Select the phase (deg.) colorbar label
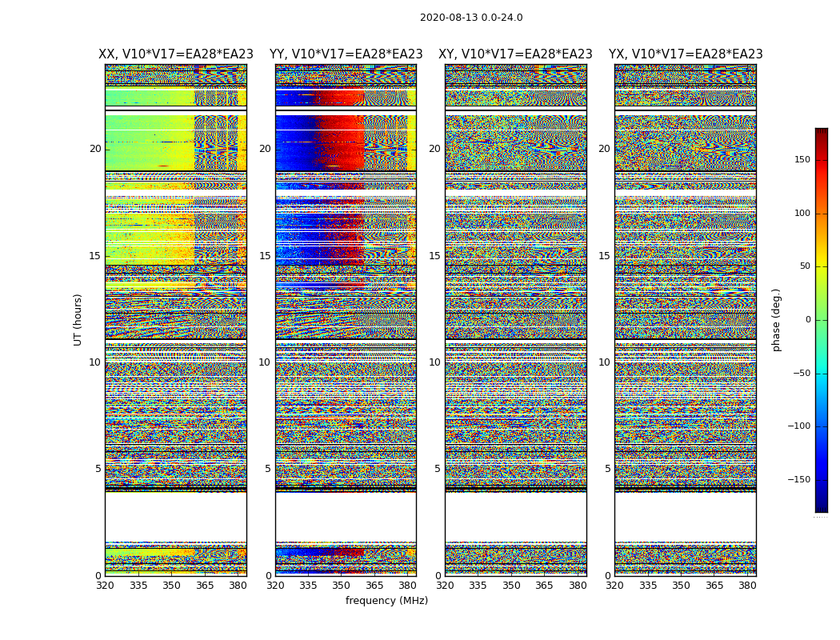 (x=776, y=319)
